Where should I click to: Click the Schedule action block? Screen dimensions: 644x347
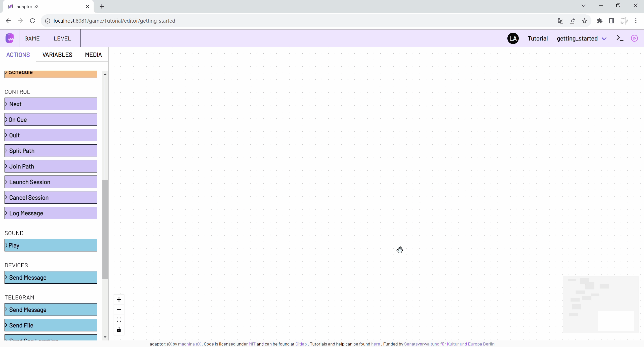[51, 72]
